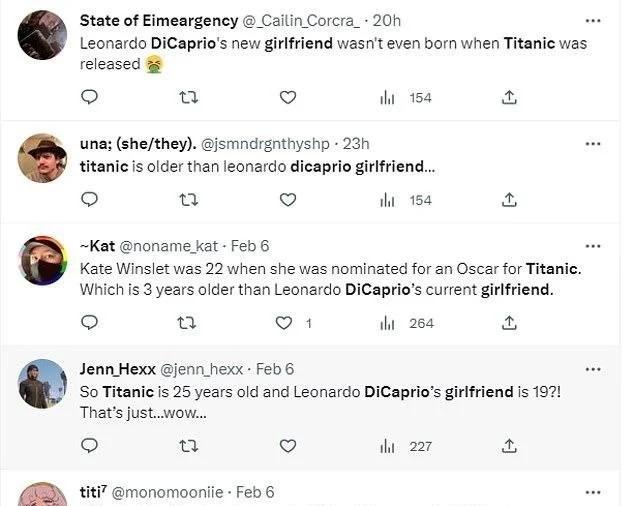
Task: View analytics on una's tweet showing 154
Action: point(407,200)
